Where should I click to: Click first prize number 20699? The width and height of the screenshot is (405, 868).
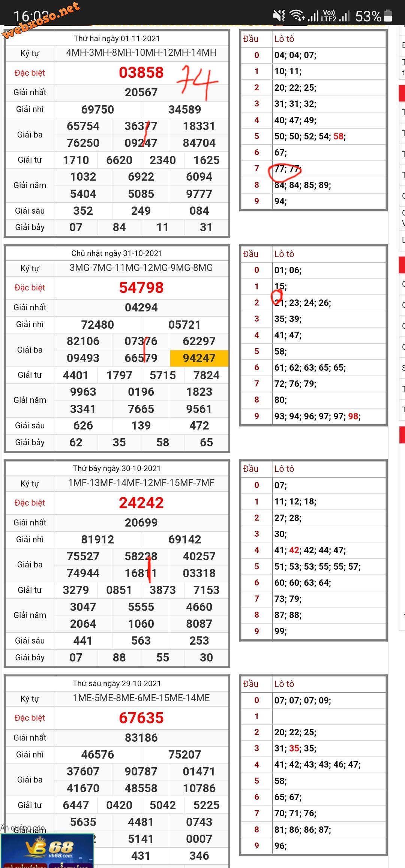(141, 523)
